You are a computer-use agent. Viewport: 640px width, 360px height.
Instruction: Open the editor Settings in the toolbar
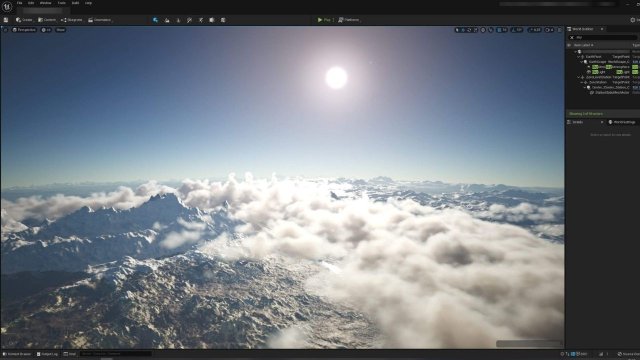click(635, 20)
